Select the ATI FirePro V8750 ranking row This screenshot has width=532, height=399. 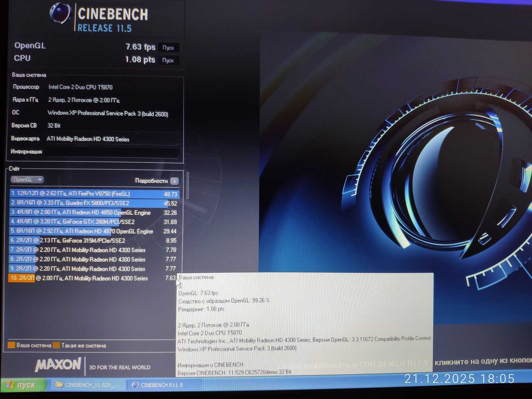point(94,194)
